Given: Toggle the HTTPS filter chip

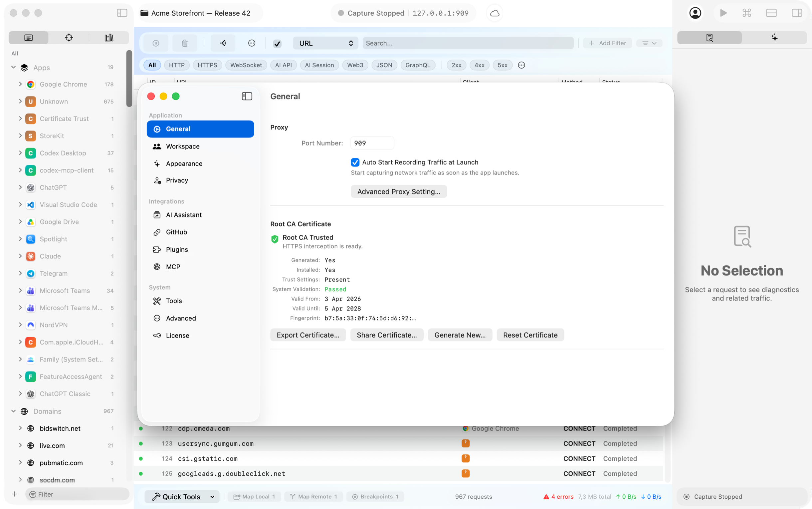Looking at the screenshot, I should 207,65.
